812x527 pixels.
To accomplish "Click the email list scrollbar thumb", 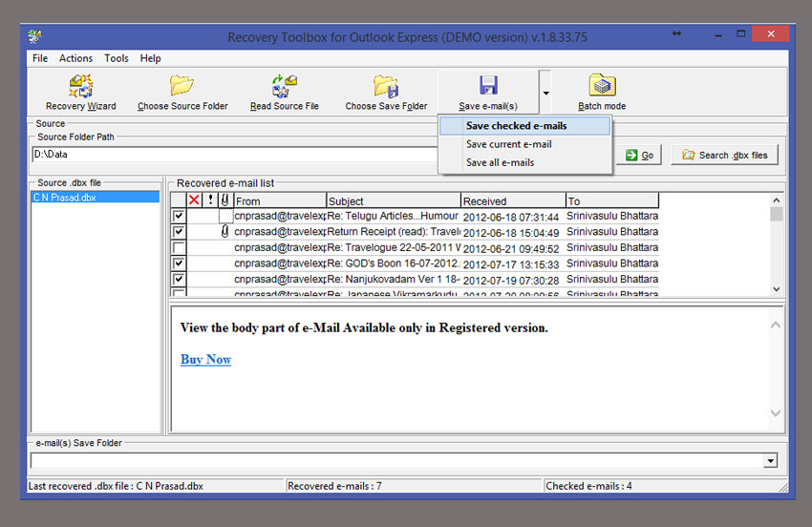I will [x=777, y=214].
